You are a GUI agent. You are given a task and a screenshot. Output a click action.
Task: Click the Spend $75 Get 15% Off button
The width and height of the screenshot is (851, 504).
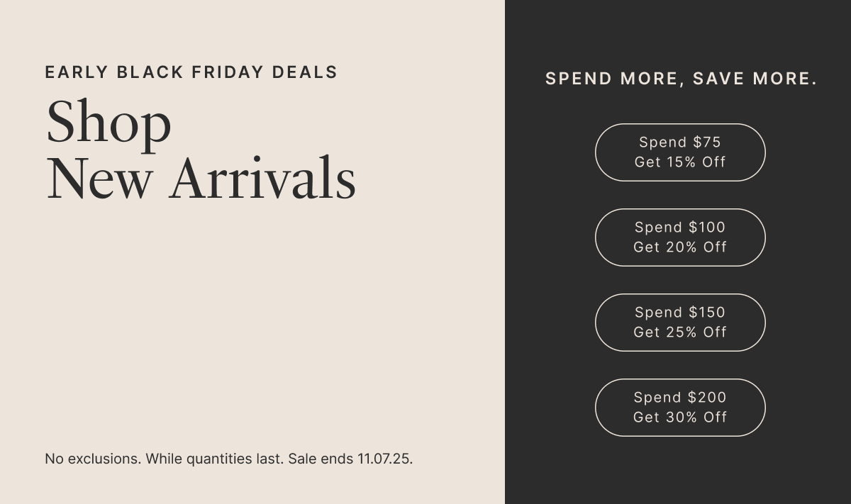coord(680,152)
